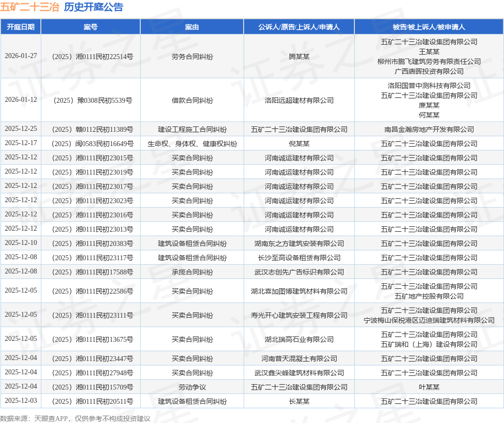The width and height of the screenshot is (504, 423).
Task: Click plaintiff 湖北喜加图博建筑材料有限公司
Action: [x=299, y=291]
